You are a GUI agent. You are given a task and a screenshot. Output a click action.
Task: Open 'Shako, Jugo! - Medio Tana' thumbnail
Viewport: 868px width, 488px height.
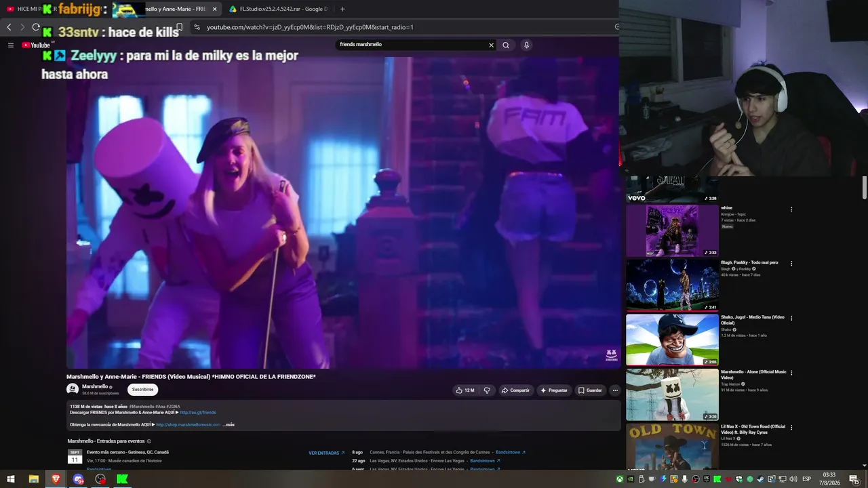[x=672, y=340]
